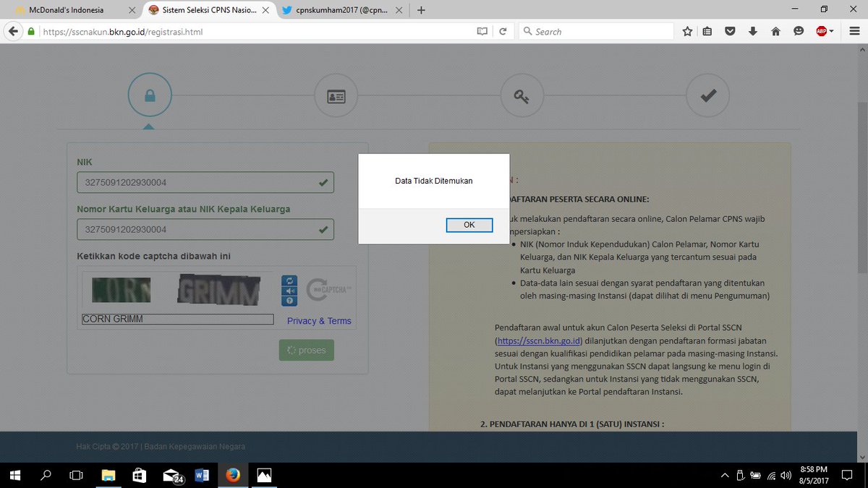Open a new tab with plus button
The image size is (868, 488).
[421, 10]
